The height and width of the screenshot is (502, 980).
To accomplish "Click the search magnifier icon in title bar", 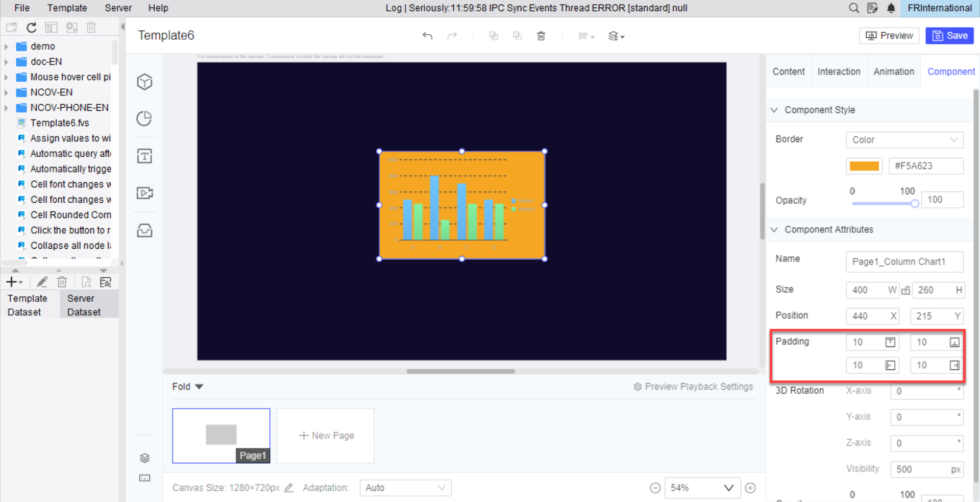I will [853, 8].
